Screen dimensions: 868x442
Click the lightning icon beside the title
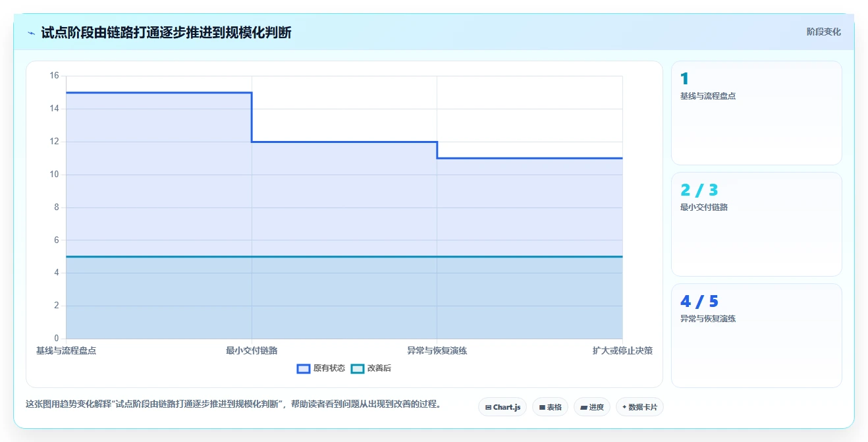32,33
